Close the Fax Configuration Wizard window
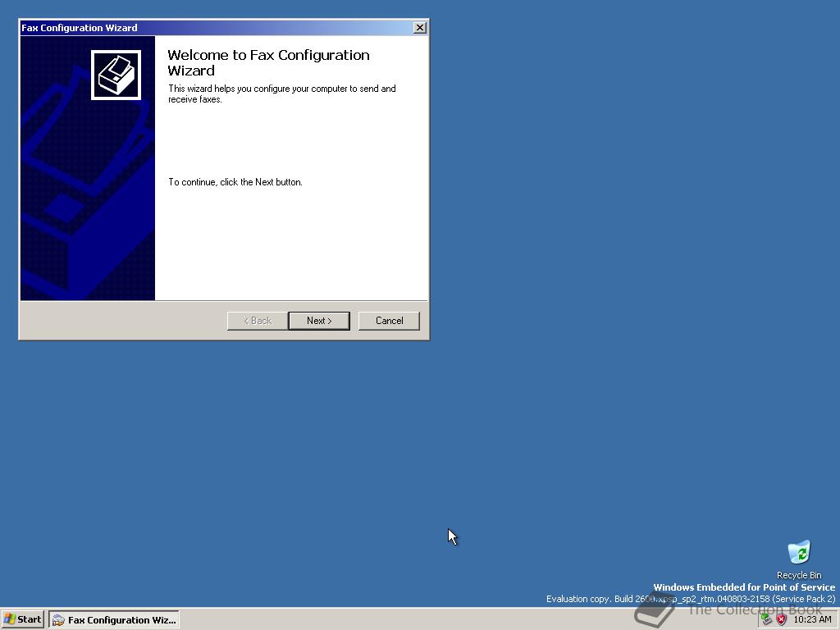Image resolution: width=840 pixels, height=630 pixels. pyautogui.click(x=420, y=28)
